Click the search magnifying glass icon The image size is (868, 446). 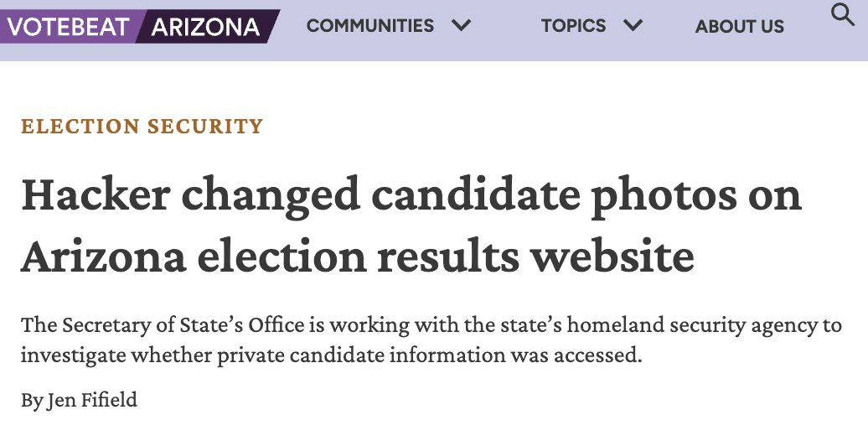pyautogui.click(x=842, y=15)
